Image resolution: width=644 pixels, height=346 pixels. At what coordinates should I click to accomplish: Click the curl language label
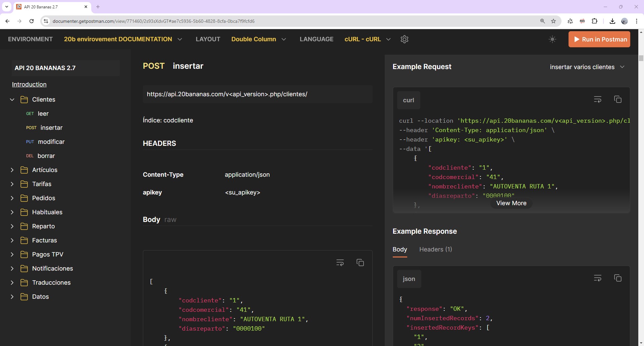coord(409,100)
